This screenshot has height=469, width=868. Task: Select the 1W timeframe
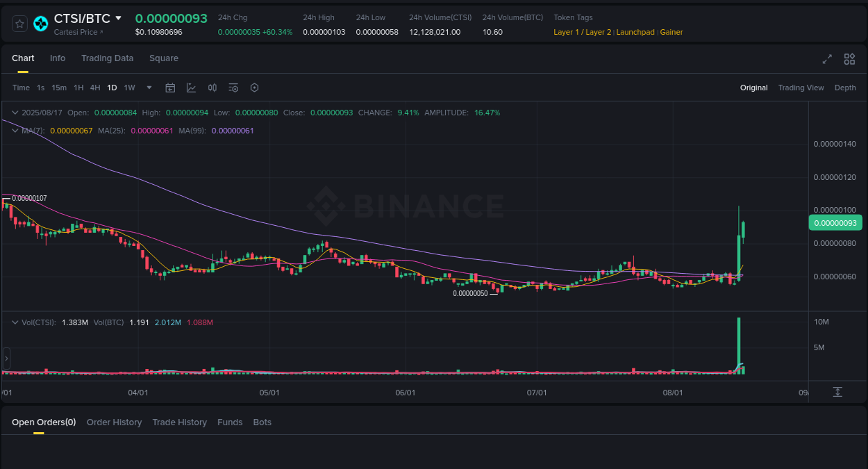click(129, 88)
